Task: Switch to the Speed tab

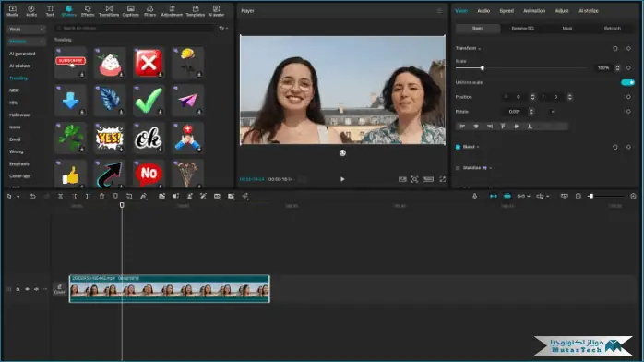Action: [507, 11]
